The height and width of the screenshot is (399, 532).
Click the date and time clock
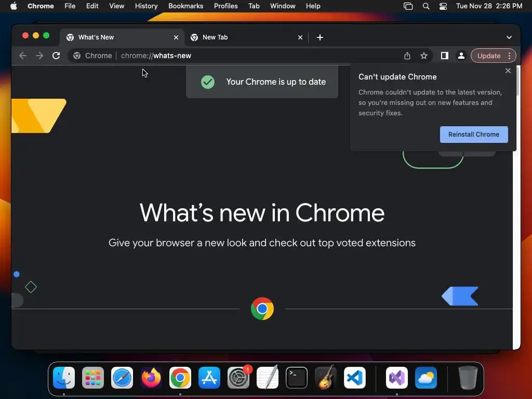[489, 6]
